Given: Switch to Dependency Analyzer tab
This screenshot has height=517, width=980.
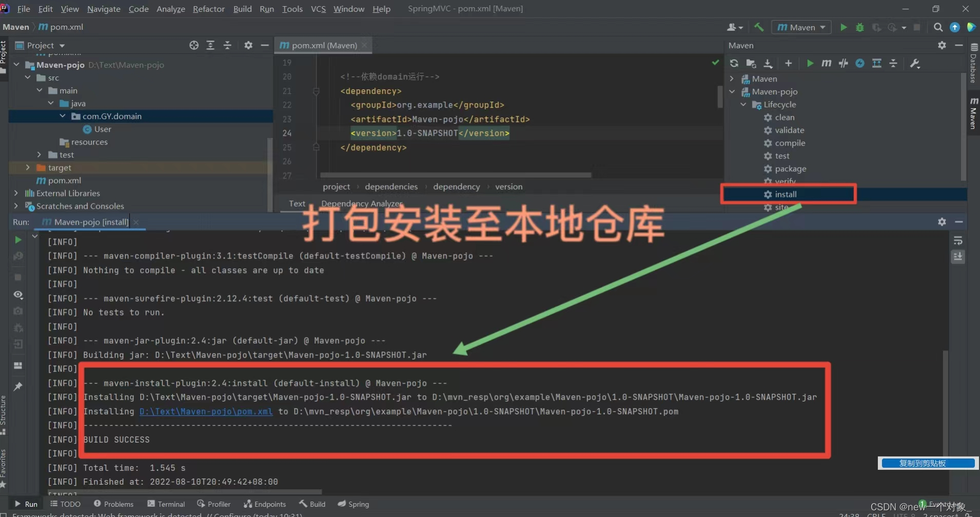Looking at the screenshot, I should coord(362,204).
